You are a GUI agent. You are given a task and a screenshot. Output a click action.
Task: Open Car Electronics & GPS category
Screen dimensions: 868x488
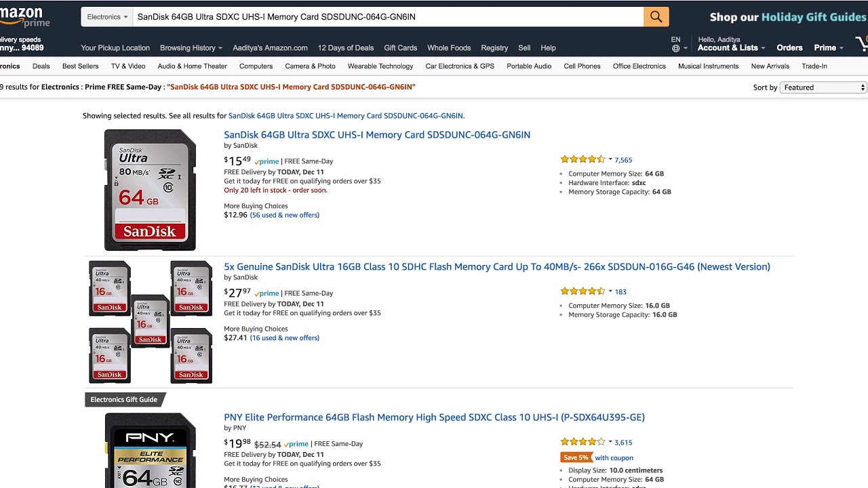click(460, 66)
